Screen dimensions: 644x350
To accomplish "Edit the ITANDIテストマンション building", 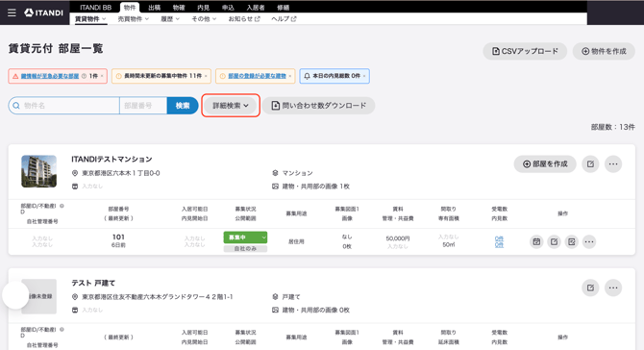I will 590,163.
